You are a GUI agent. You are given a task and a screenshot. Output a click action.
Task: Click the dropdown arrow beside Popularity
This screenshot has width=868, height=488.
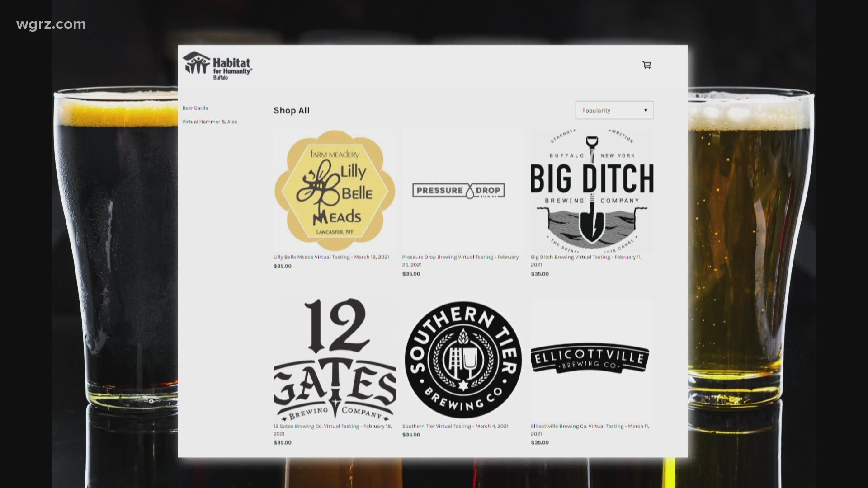click(646, 110)
